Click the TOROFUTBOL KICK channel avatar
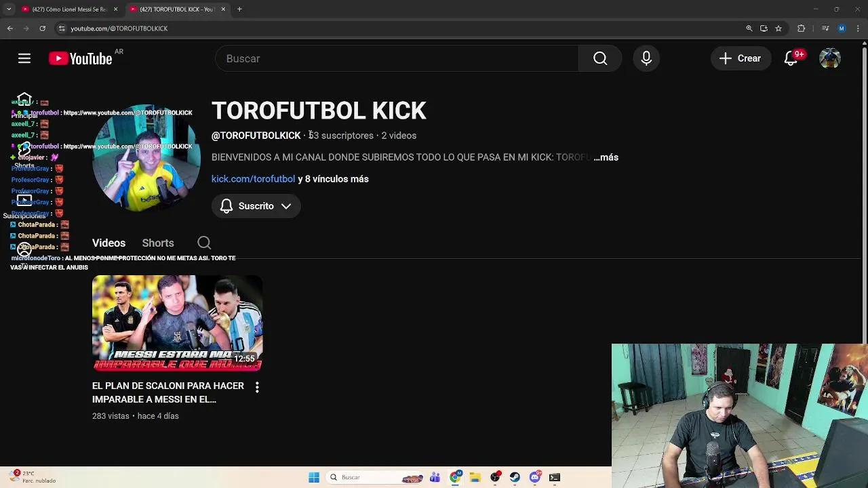The image size is (868, 488). click(146, 159)
